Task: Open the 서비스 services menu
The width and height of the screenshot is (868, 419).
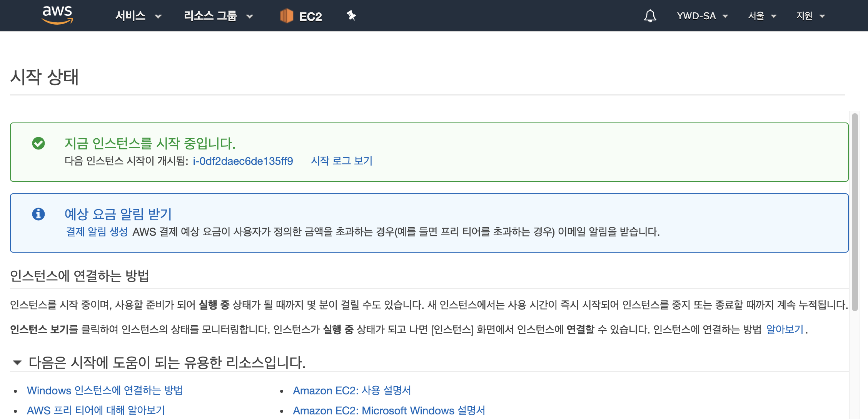Action: 138,16
